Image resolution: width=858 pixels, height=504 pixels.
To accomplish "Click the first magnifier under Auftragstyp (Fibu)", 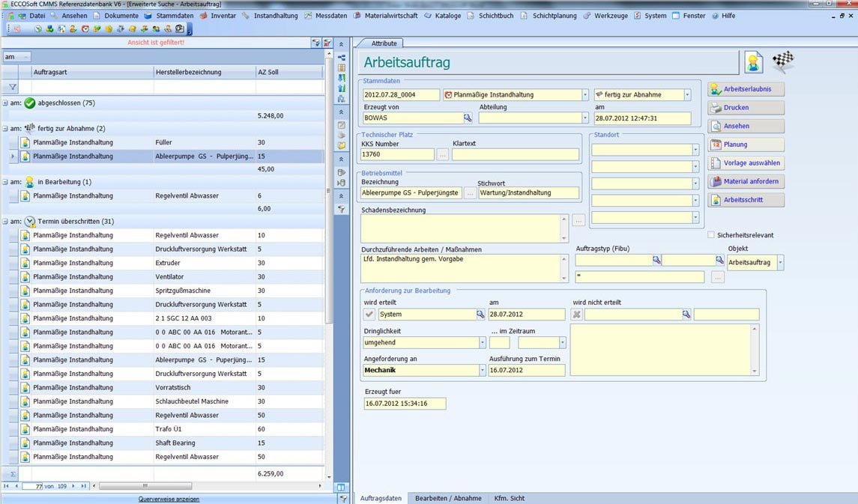I will (x=656, y=260).
